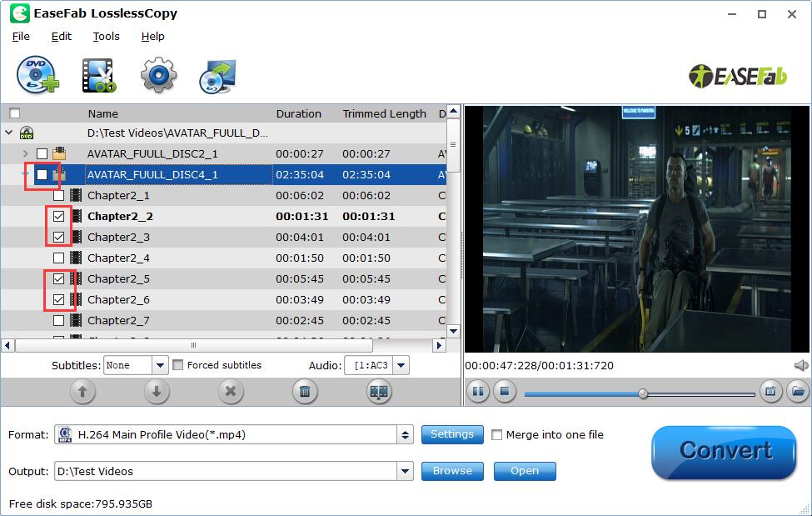This screenshot has width=812, height=516.
Task: Click the EaseFab app icon in title bar
Action: coord(20,13)
